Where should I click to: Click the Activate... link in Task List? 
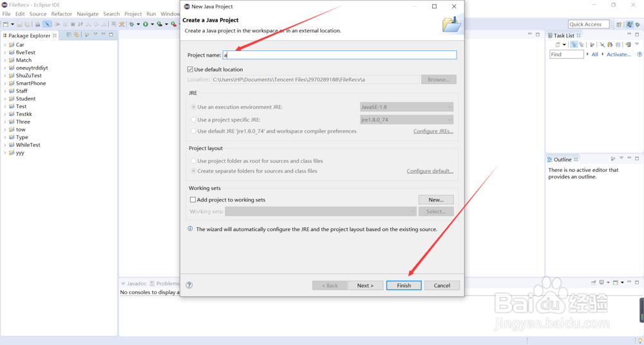tap(618, 54)
